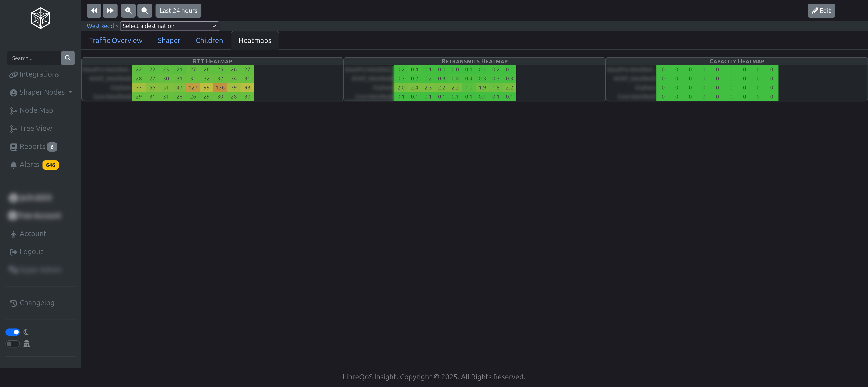Viewport: 868px width, 387px height.
Task: Open the Select a destination dropdown
Action: [x=169, y=26]
